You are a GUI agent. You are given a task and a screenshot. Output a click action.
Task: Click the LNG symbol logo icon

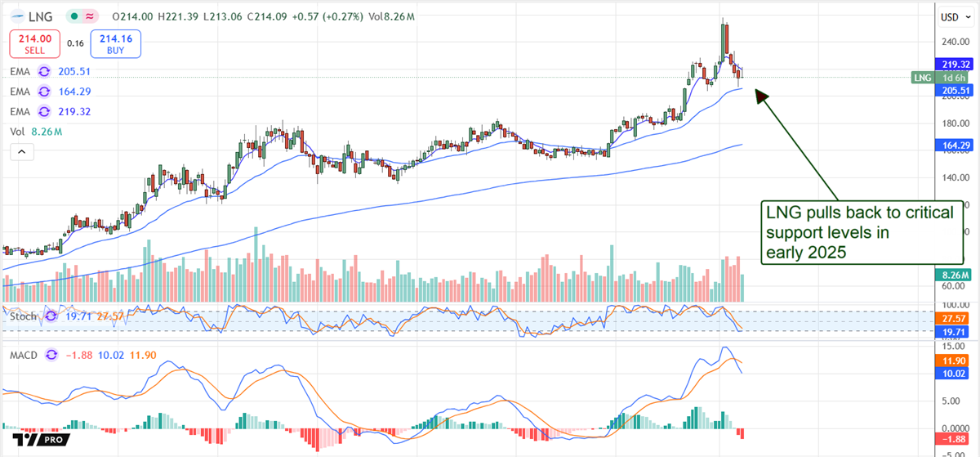coord(18,16)
